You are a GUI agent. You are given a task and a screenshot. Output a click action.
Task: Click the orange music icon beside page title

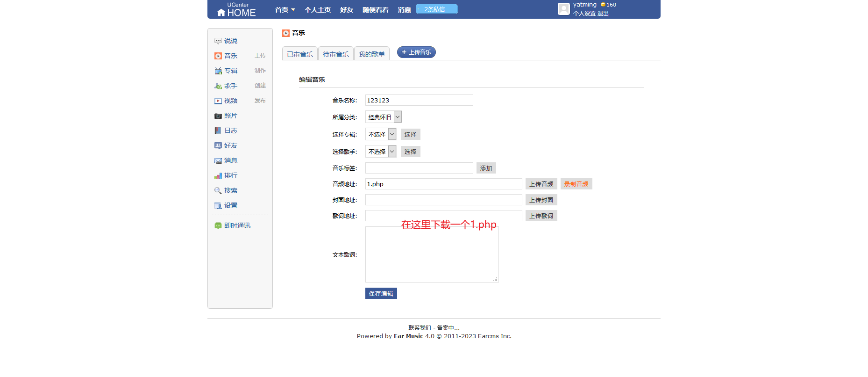286,33
